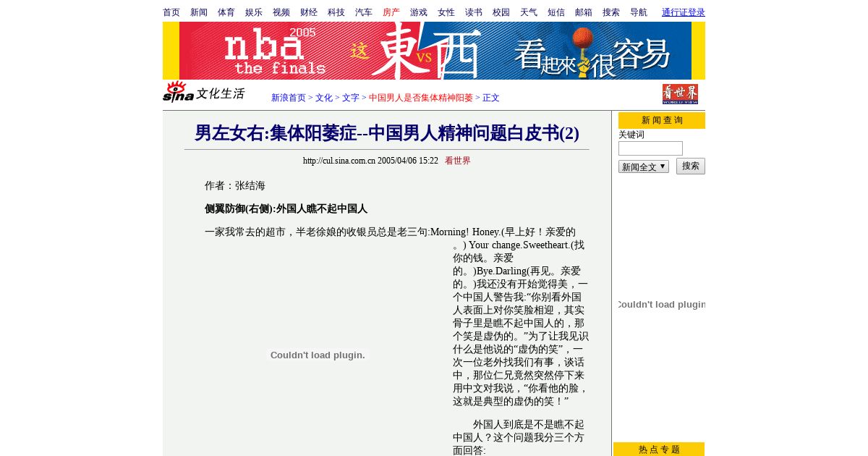Go to 首页 in top navigation

(171, 12)
